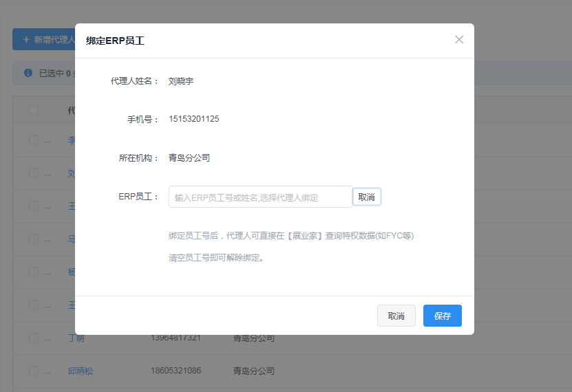
Task: Close the 绑定ERP员工 dialog with X
Action: [x=459, y=40]
